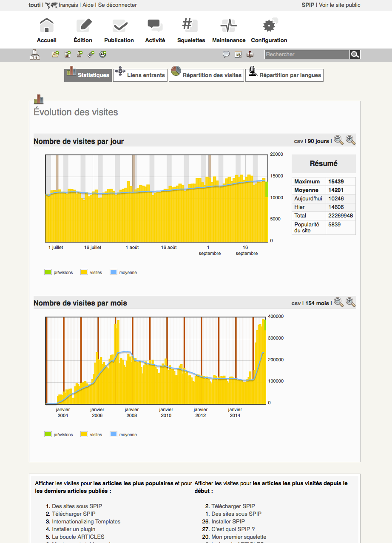This screenshot has width=392, height=543.
Task: Select the Statistiques tab
Action: click(88, 75)
